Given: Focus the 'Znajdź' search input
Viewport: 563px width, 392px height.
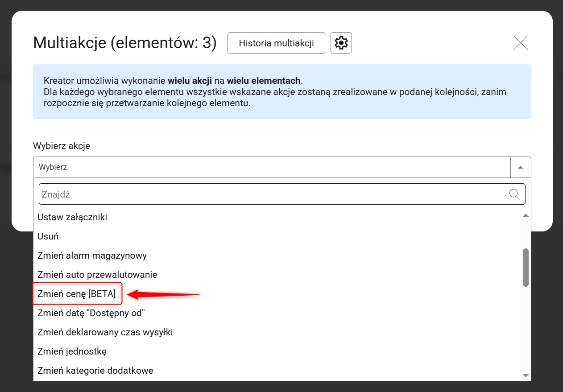Looking at the screenshot, I should tap(272, 194).
